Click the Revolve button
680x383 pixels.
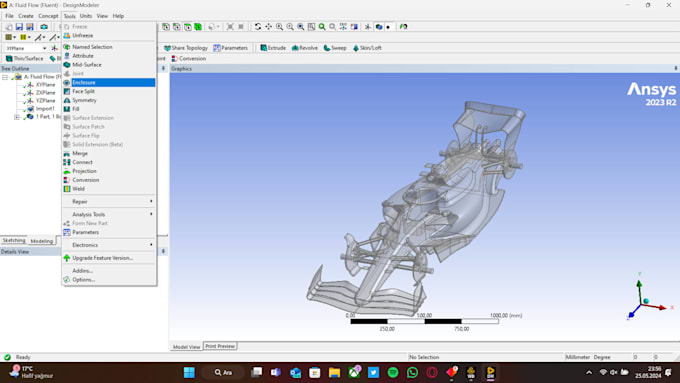coord(305,48)
